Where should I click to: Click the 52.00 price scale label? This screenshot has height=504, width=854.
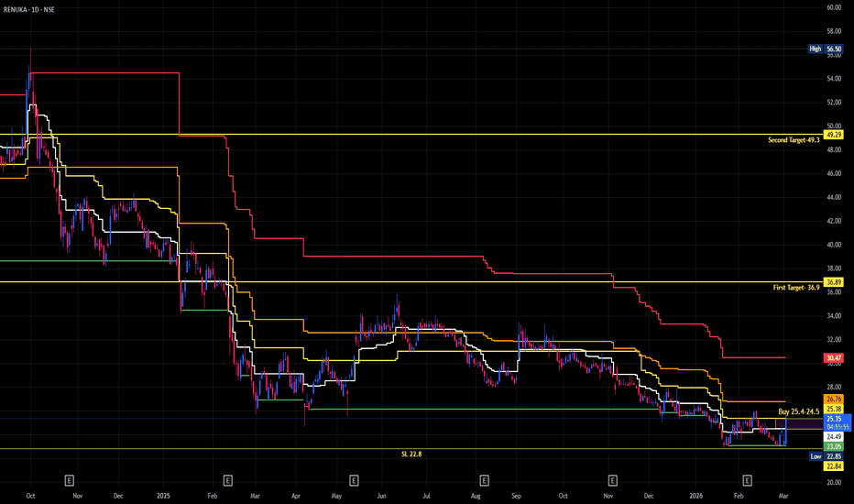[834, 103]
